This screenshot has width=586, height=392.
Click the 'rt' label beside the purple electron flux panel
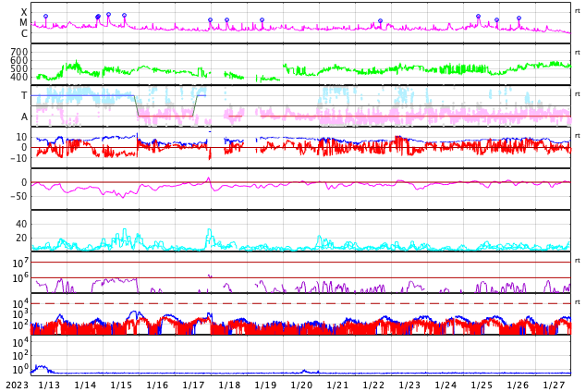[577, 260]
